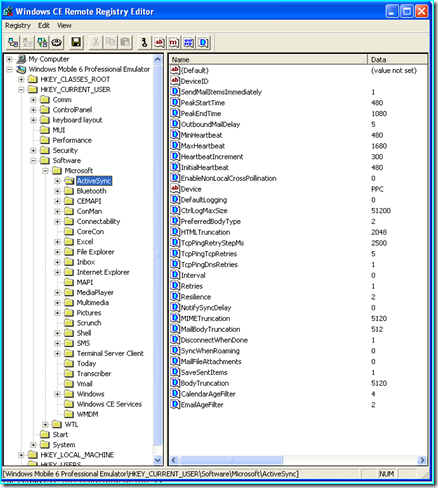Screen dimensions: 438x488
Task: Click the folder icon of CoreCon key
Action: pyautogui.click(x=69, y=231)
